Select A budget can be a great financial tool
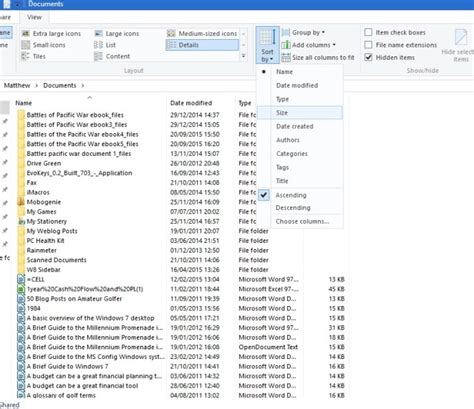This screenshot has width=474, height=409. 82,386
